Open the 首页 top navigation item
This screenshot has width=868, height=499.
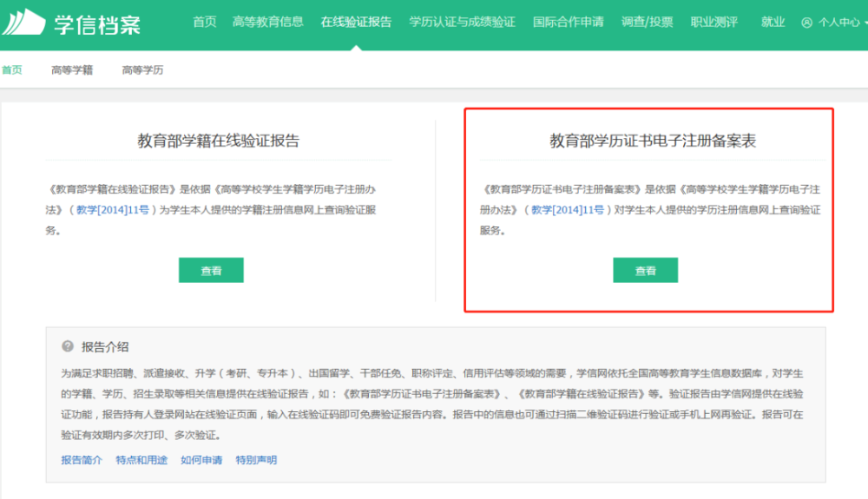click(204, 22)
